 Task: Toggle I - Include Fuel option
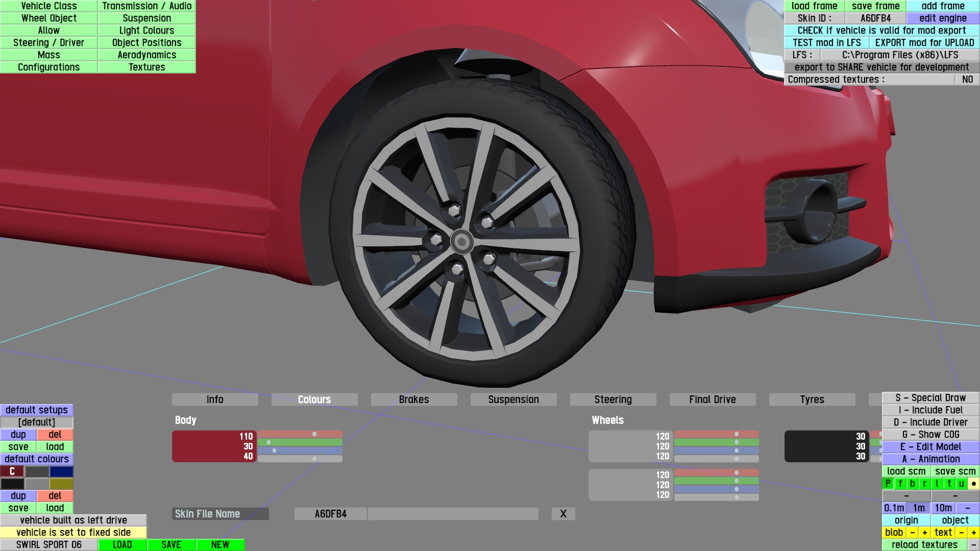(930, 410)
